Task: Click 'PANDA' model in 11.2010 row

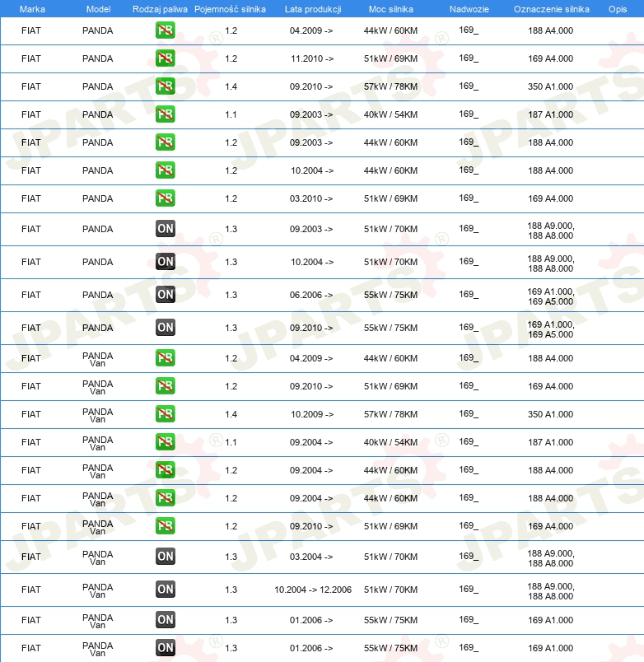Action: click(97, 58)
